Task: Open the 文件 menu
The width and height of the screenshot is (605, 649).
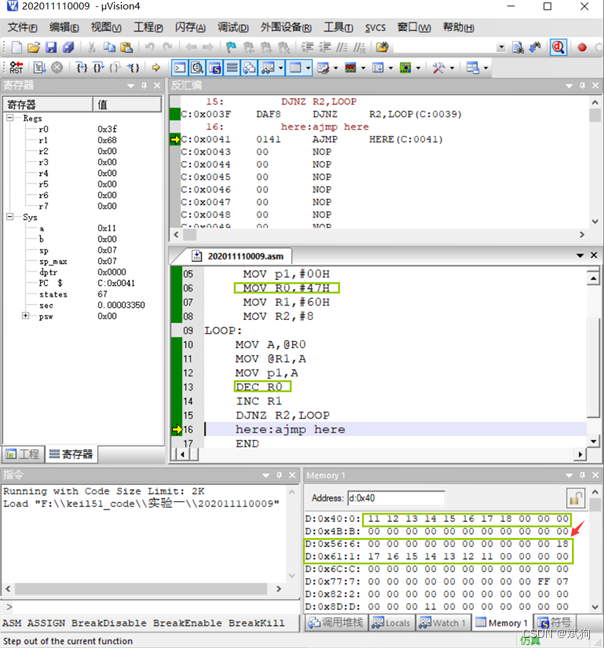Action: point(22,27)
